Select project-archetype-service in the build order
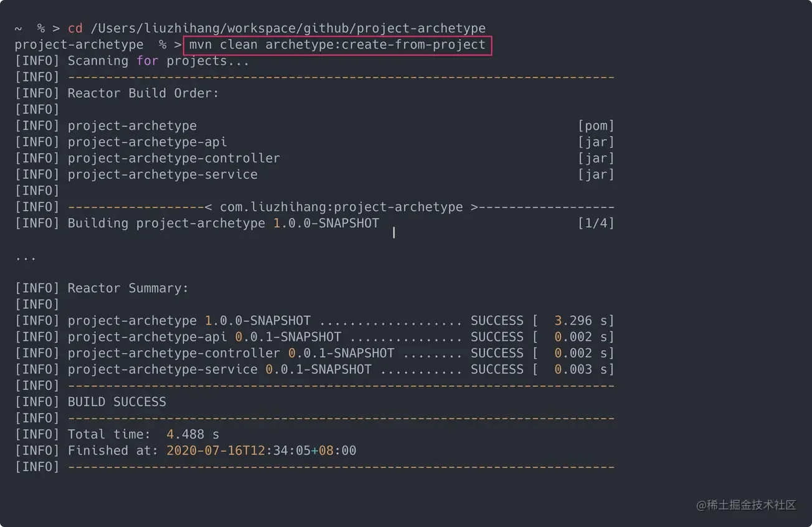812x527 pixels. tap(163, 174)
